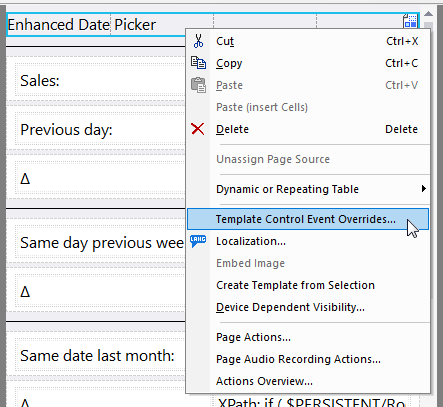This screenshot has width=443, height=407.
Task: Click the scrollbar up arrow
Action: click(428, 14)
